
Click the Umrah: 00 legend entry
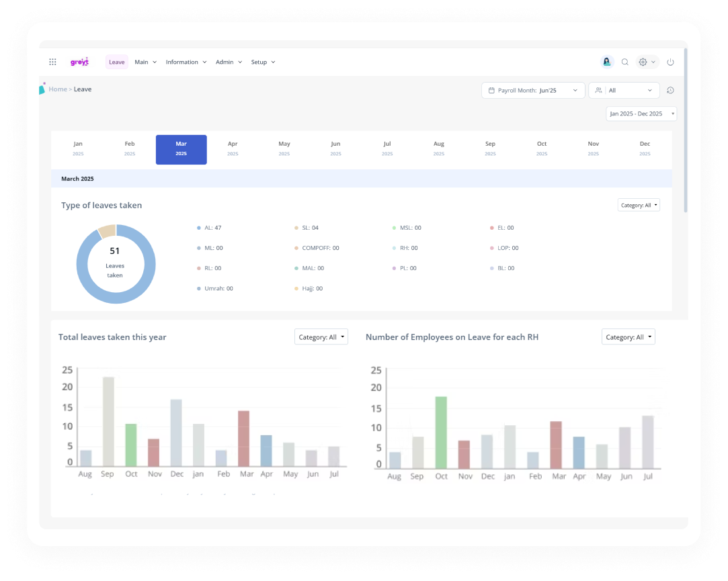click(215, 289)
